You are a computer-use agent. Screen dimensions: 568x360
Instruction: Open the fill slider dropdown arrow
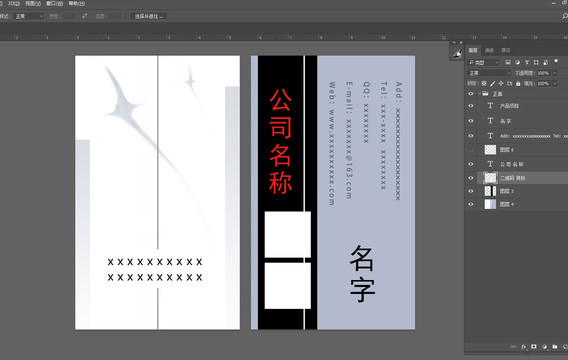click(x=555, y=83)
